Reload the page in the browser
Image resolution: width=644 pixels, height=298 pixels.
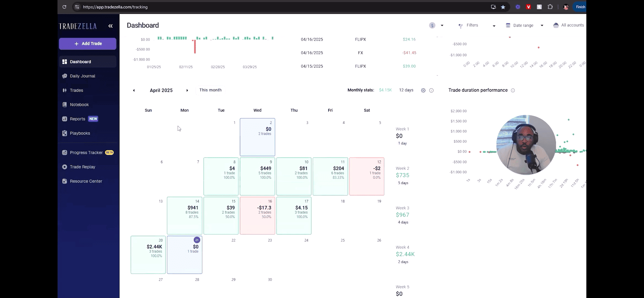click(x=64, y=7)
